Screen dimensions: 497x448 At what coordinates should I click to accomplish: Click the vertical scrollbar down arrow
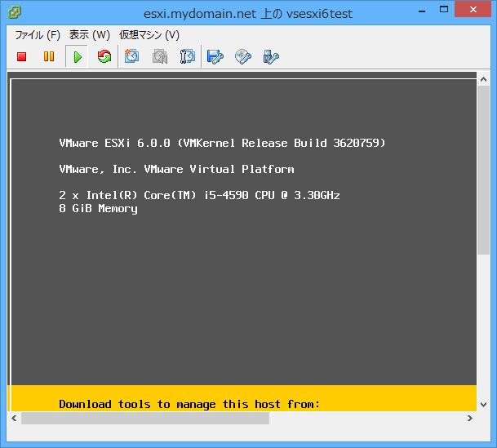[x=483, y=405]
